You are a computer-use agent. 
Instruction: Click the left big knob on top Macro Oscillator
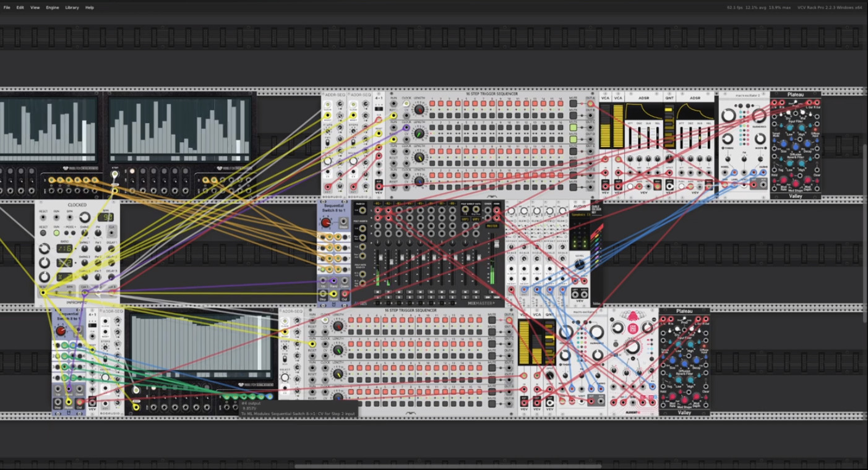(729, 116)
